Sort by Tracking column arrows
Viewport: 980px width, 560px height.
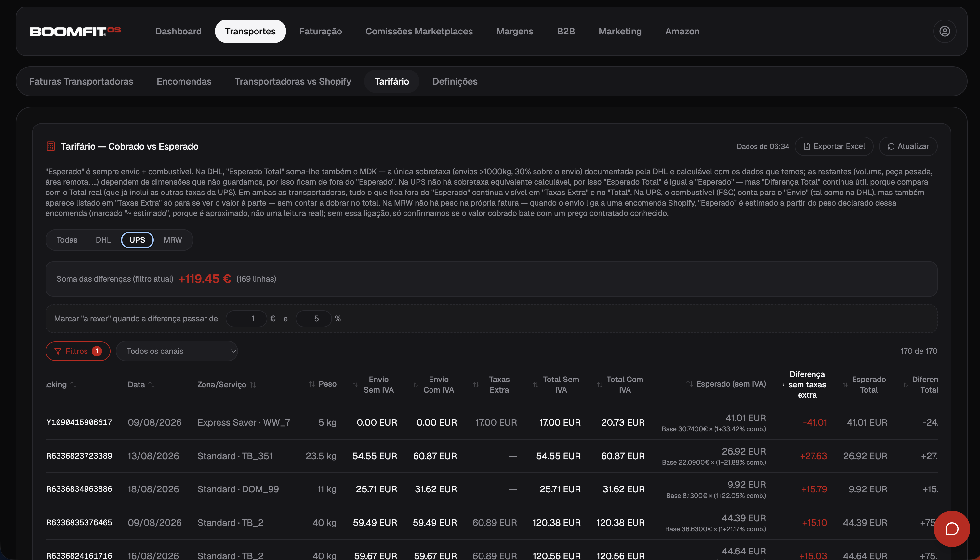pyautogui.click(x=73, y=385)
